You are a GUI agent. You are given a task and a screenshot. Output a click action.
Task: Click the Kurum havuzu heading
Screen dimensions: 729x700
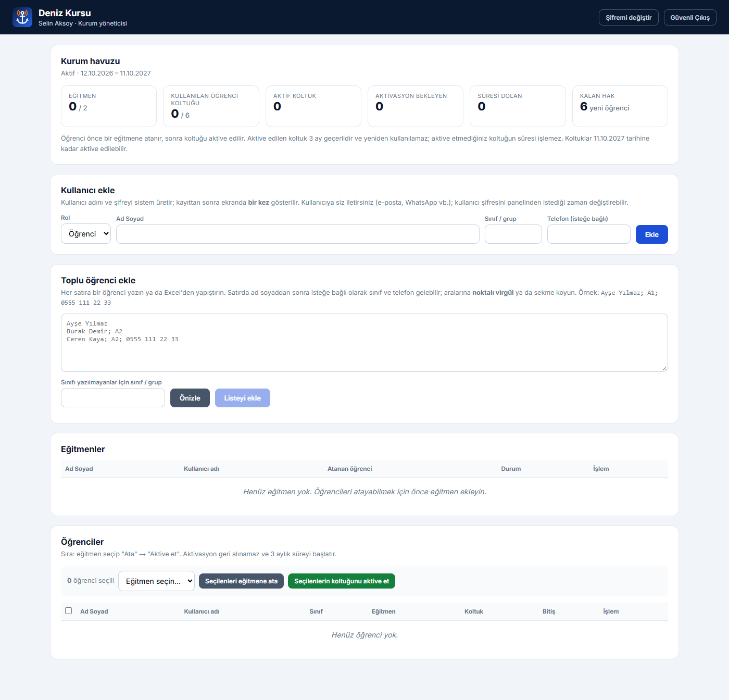[91, 61]
